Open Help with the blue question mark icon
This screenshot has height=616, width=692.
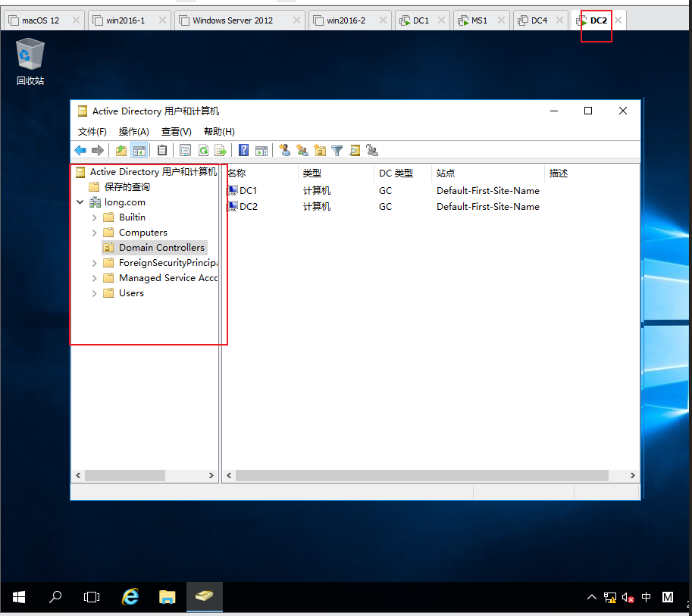pyautogui.click(x=243, y=151)
